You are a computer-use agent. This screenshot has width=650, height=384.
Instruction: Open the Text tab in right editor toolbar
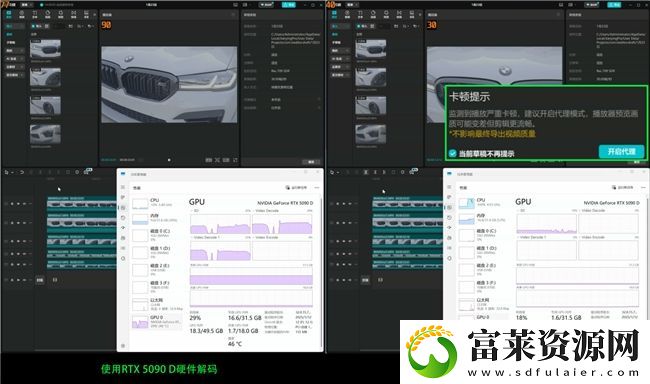(361, 15)
